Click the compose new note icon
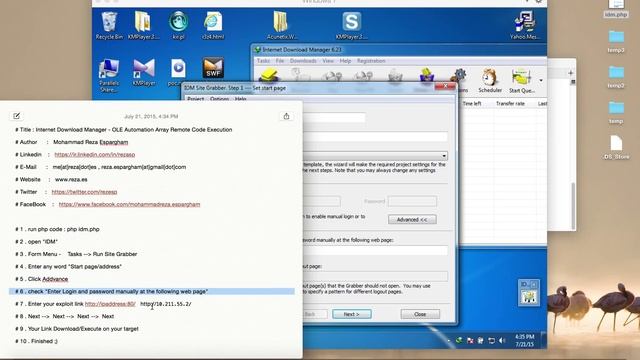 pos(16,116)
